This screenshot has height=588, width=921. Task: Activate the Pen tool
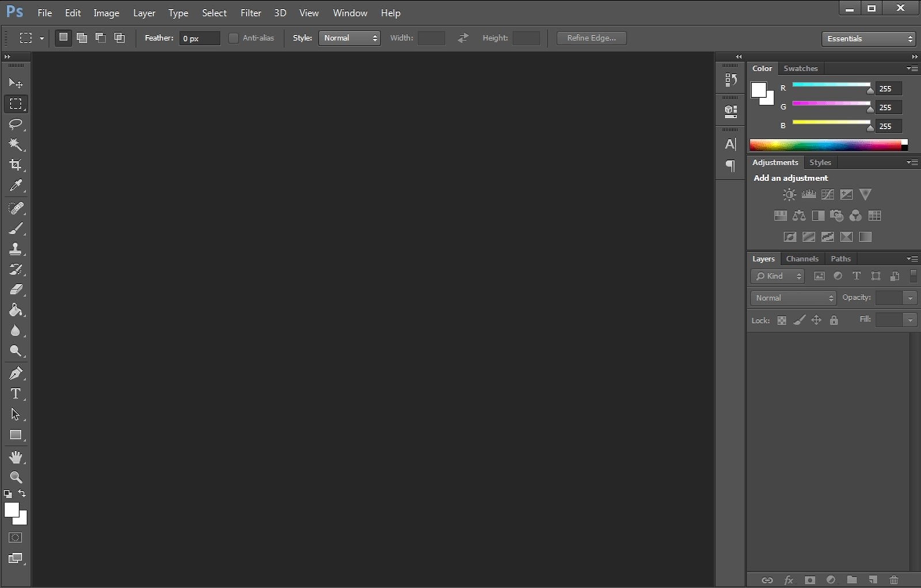16,373
